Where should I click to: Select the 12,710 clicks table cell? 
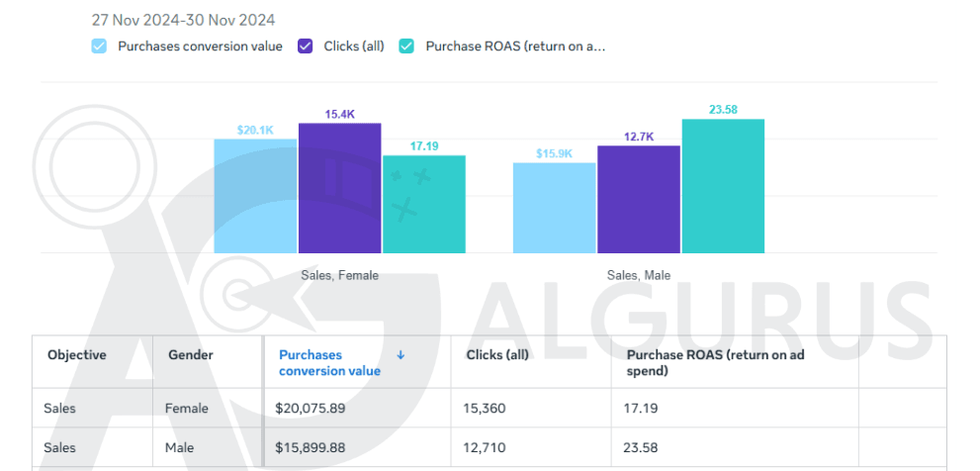click(x=487, y=448)
